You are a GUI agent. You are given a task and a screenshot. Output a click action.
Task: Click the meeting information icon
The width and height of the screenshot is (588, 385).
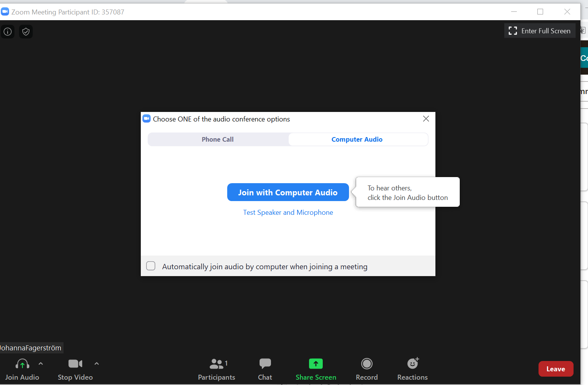point(8,32)
